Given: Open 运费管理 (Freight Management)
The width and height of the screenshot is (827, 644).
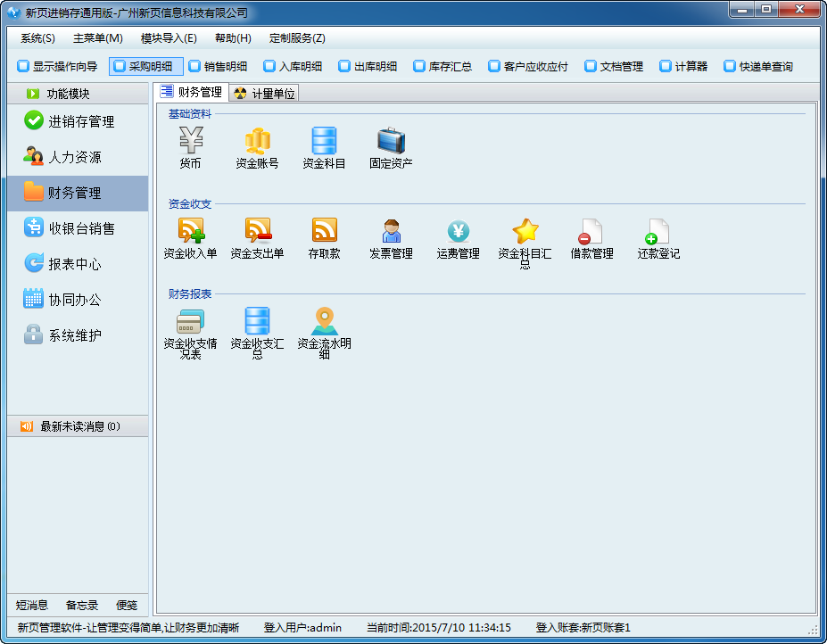Looking at the screenshot, I should (457, 234).
